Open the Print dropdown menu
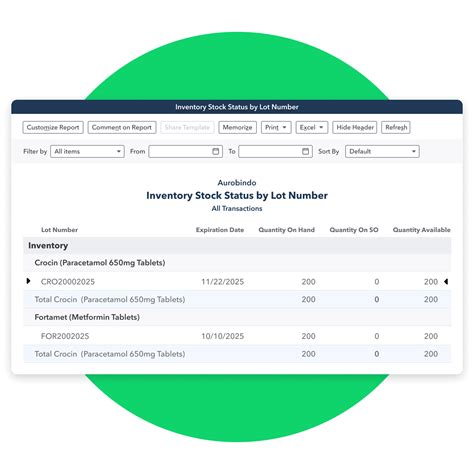The height and width of the screenshot is (474, 474). click(276, 127)
